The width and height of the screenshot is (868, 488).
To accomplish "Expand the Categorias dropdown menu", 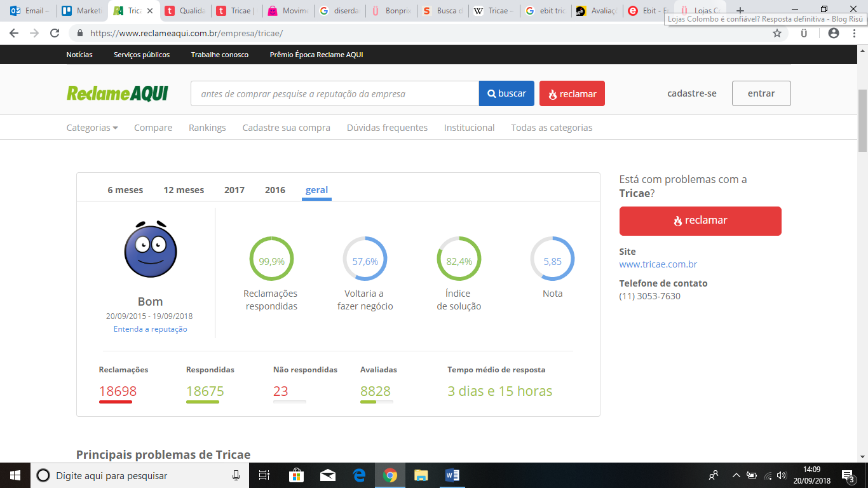I will 92,128.
